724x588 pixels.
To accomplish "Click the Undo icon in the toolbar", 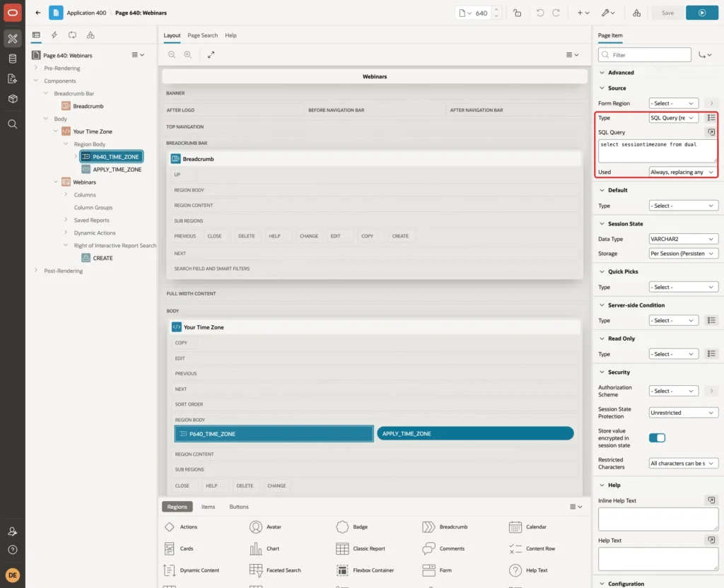I will (x=539, y=13).
